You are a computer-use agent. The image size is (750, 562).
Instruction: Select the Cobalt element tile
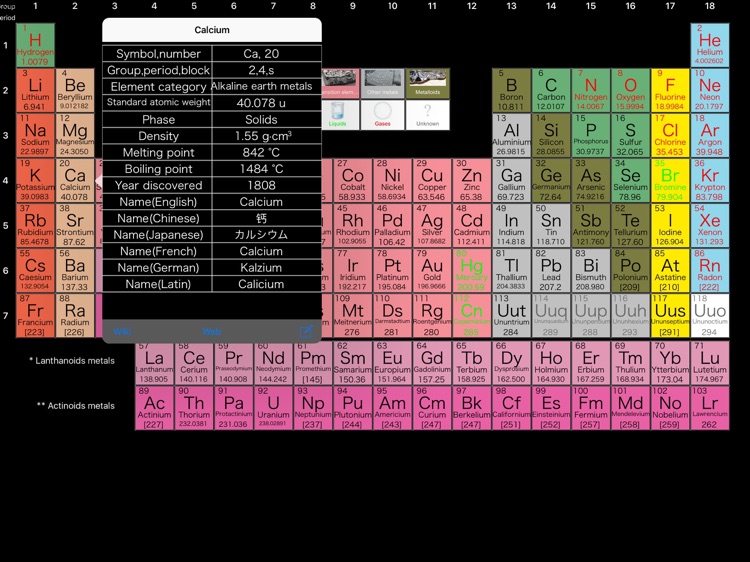[353, 180]
